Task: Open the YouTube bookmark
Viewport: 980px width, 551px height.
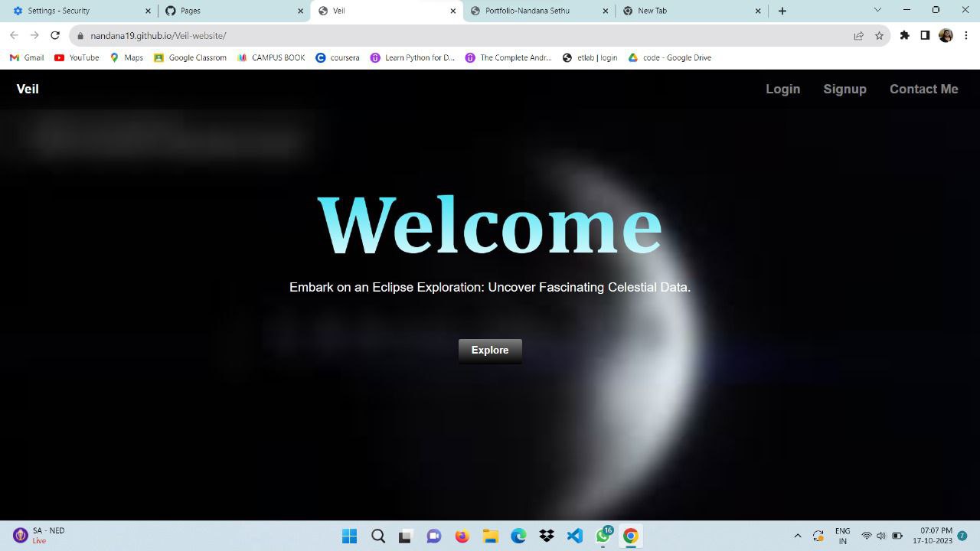Action: point(77,57)
